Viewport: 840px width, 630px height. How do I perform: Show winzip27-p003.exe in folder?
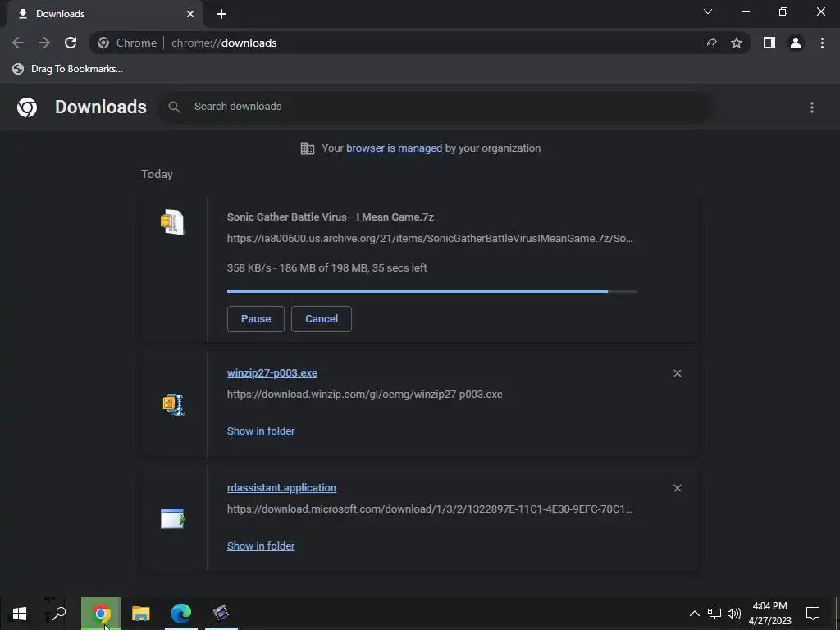[261, 431]
